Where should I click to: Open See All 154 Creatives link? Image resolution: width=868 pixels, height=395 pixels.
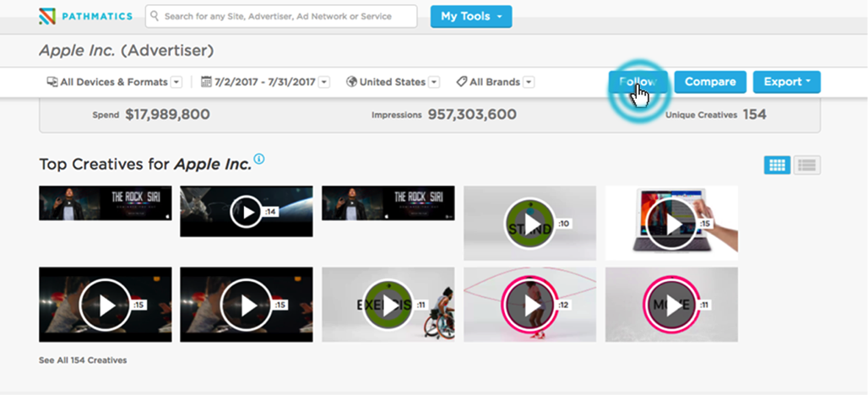point(83,360)
